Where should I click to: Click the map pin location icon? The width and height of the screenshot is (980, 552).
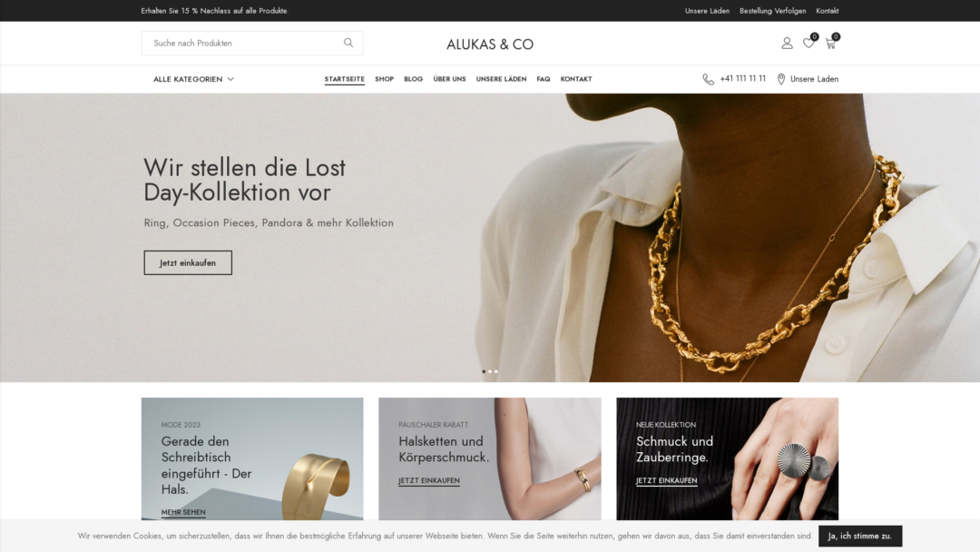tap(781, 79)
